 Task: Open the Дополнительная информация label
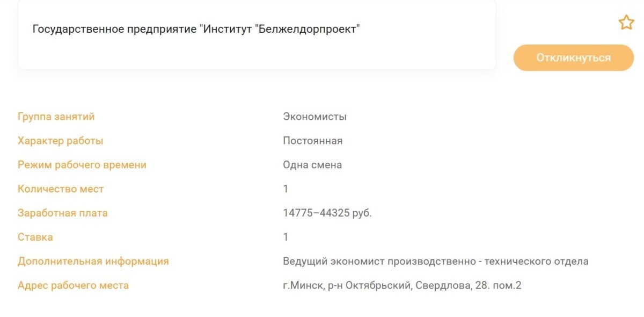[93, 261]
